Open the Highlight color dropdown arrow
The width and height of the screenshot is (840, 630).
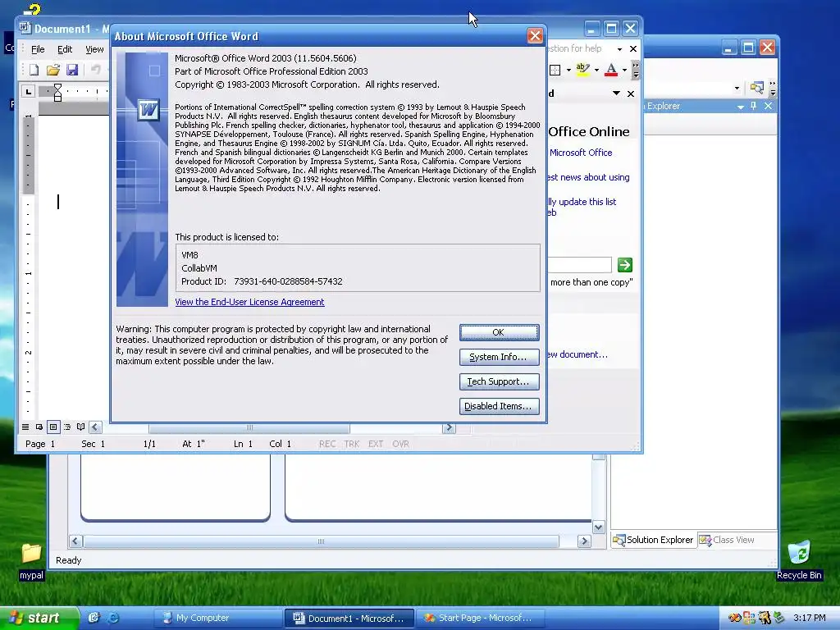[x=596, y=70]
